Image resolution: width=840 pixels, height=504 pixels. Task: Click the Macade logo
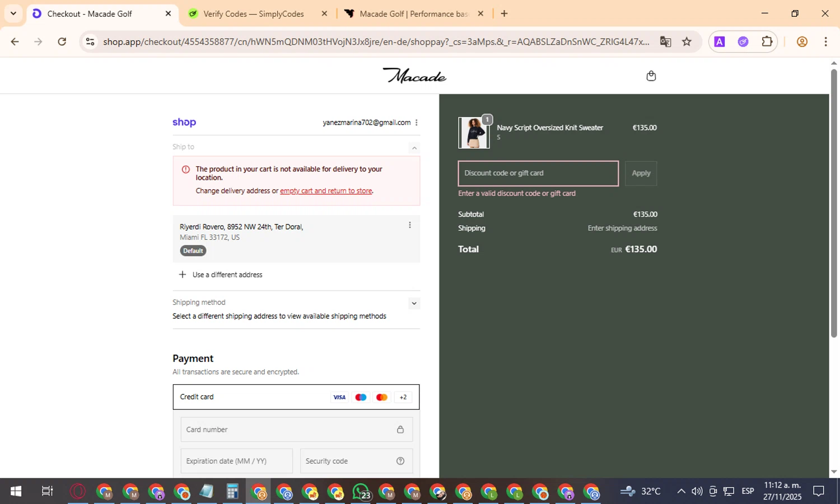[414, 76]
